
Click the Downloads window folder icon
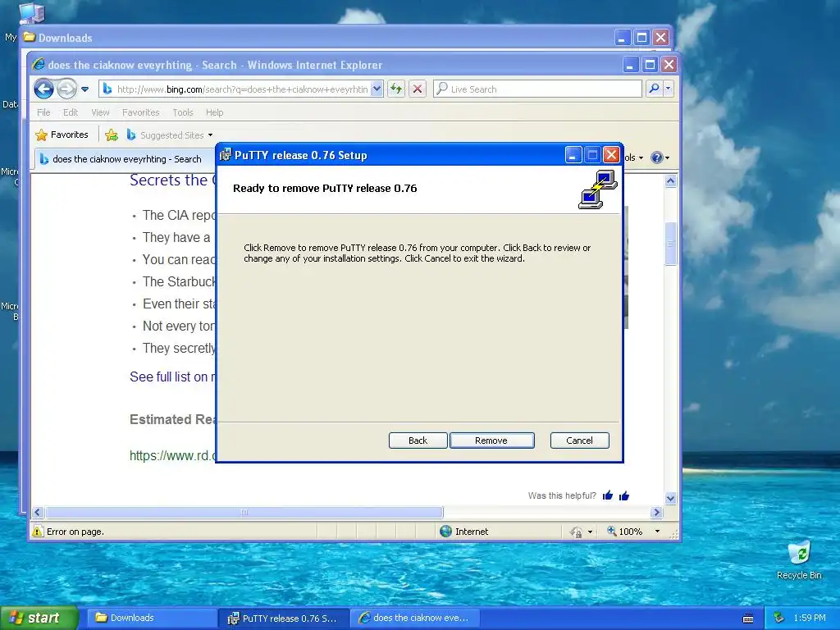30,38
